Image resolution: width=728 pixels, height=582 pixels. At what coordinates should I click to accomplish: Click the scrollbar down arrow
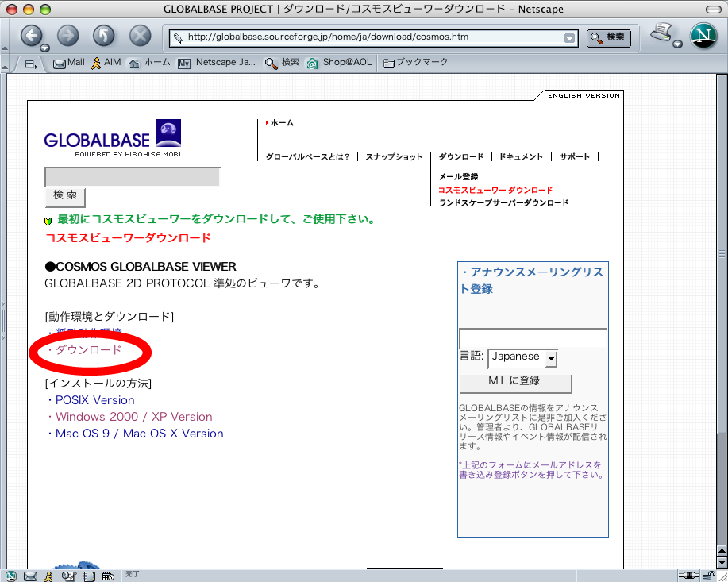click(x=722, y=563)
